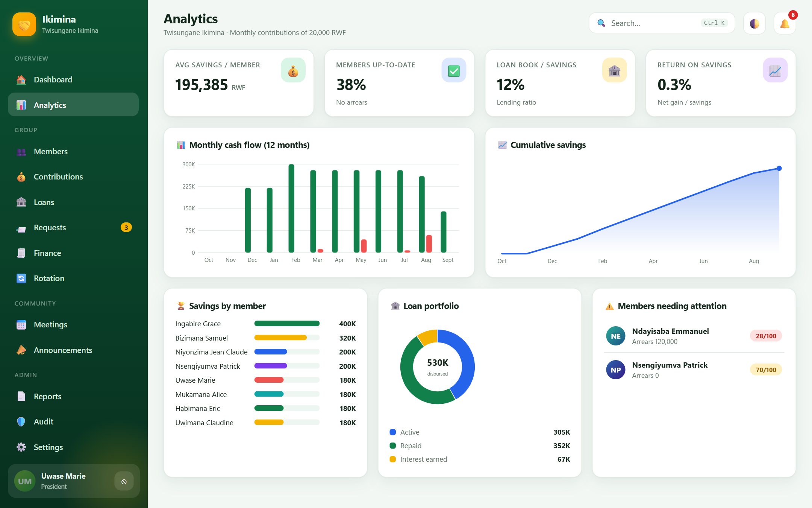Open notifications bell

click(785, 23)
